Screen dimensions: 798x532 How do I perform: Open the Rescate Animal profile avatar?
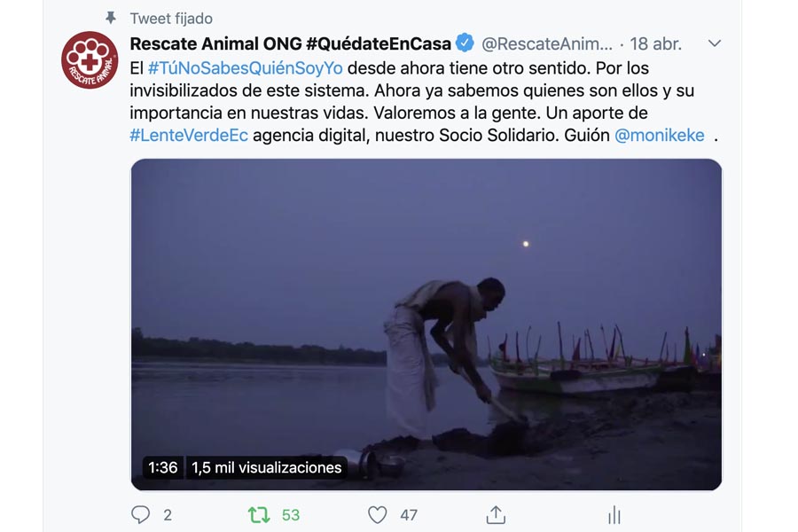tap(90, 60)
